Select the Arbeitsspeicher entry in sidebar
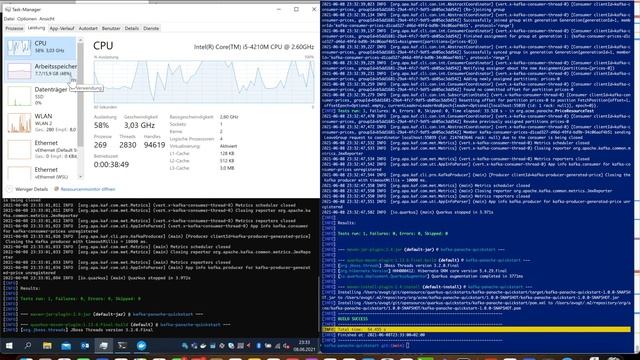The image size is (640, 360). (x=40, y=71)
